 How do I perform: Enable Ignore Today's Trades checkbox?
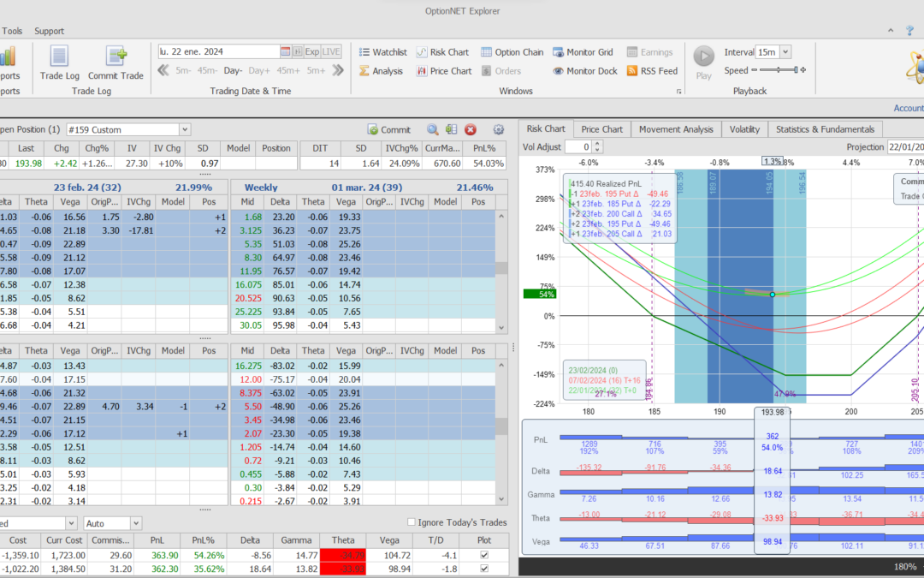click(412, 522)
